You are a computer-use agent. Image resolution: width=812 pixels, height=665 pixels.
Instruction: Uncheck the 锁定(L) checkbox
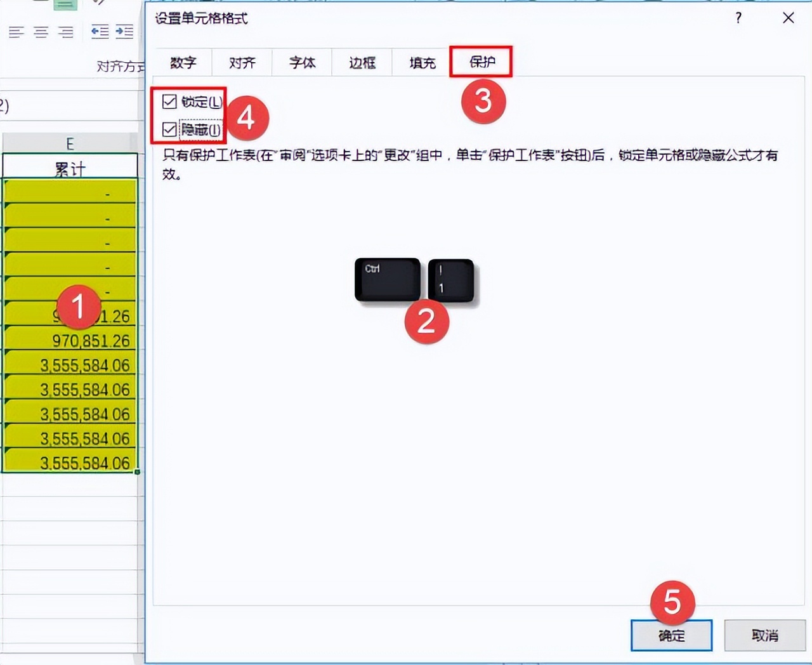[x=169, y=100]
